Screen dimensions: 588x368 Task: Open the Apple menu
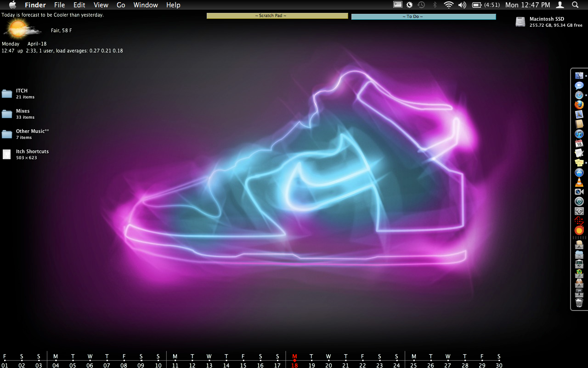12,5
